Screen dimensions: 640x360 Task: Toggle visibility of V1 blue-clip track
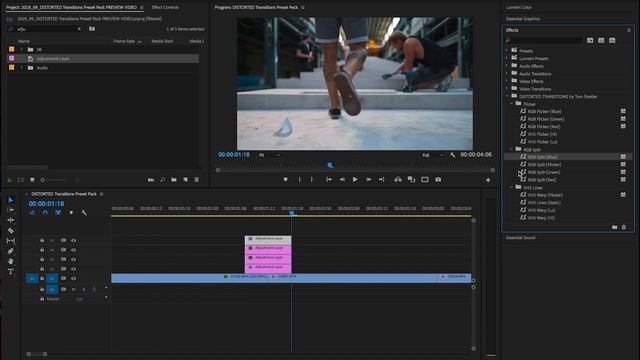coord(73,278)
